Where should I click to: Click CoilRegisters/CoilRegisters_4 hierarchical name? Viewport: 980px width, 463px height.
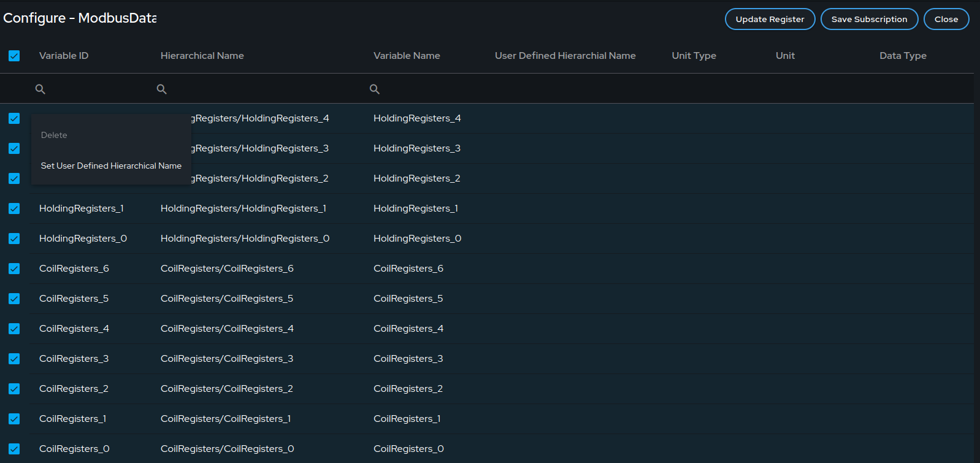227,329
